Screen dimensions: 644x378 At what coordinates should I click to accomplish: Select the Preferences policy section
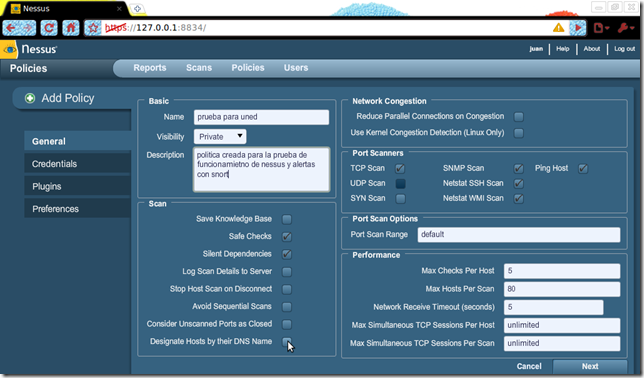point(78,209)
